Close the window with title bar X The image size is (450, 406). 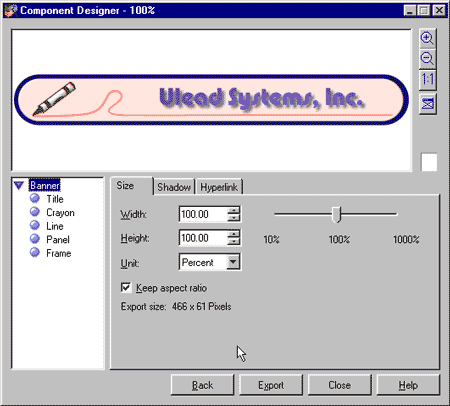tap(439, 11)
